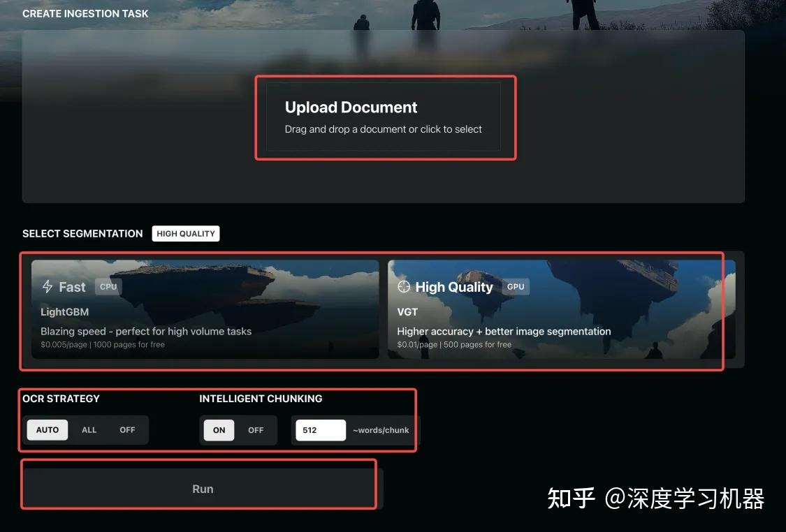Click the globe icon on the High Quality card
This screenshot has height=532, width=786.
point(404,286)
